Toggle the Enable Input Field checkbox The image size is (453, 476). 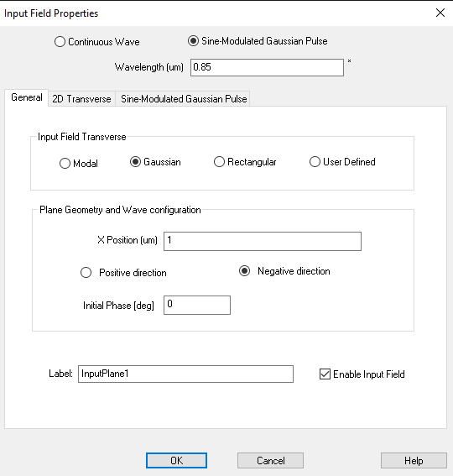tap(325, 374)
